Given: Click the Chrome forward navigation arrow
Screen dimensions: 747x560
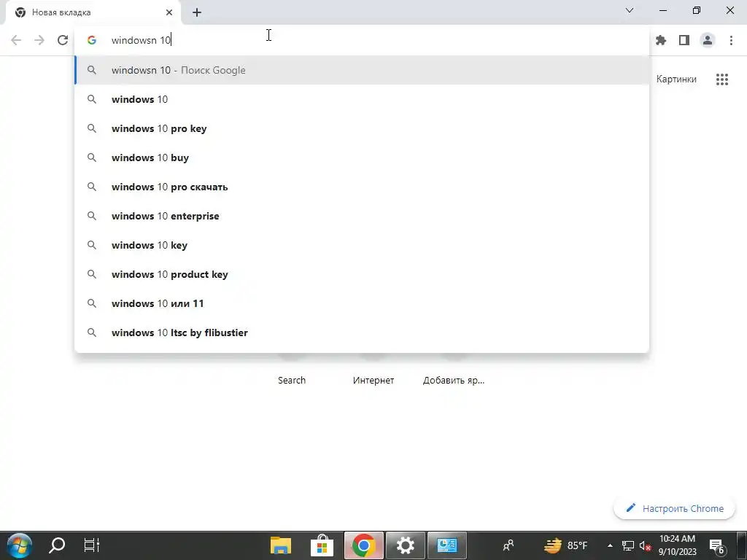Looking at the screenshot, I should [39, 40].
